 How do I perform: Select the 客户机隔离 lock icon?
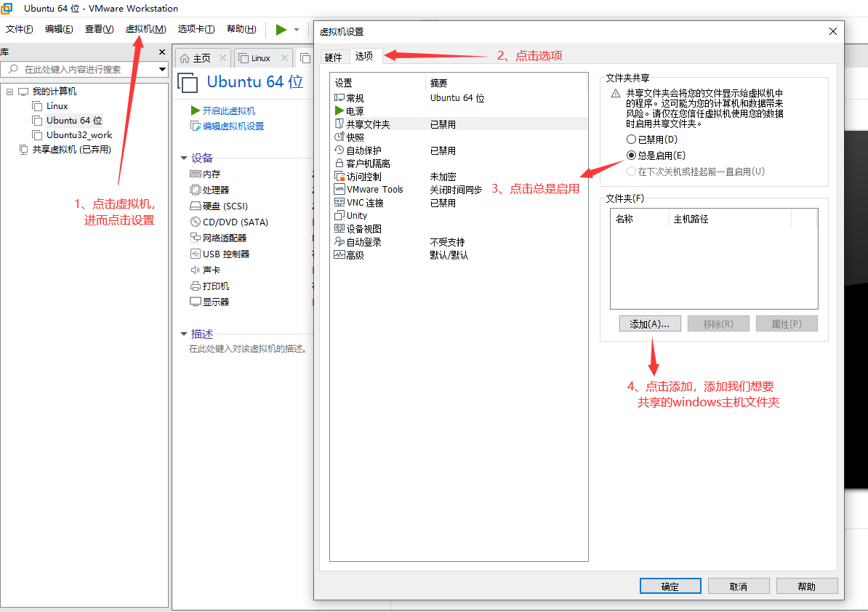pos(339,164)
